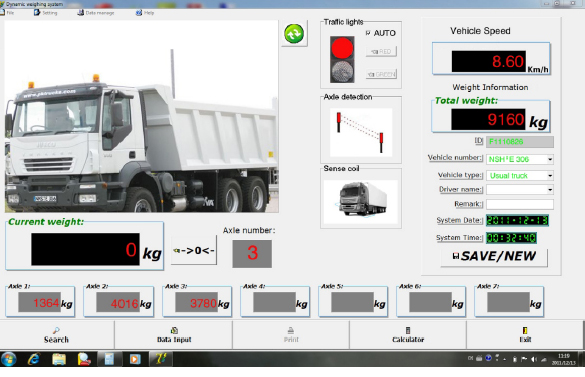The height and width of the screenshot is (377, 585).
Task: Open the File Explorer taskbar icon
Action: (59, 359)
